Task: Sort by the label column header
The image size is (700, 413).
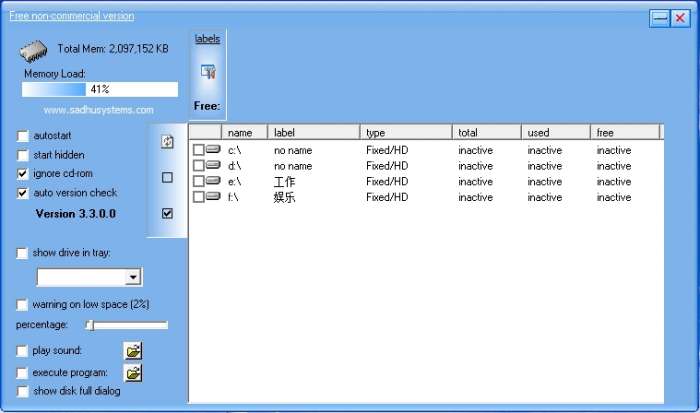Action: tap(314, 132)
